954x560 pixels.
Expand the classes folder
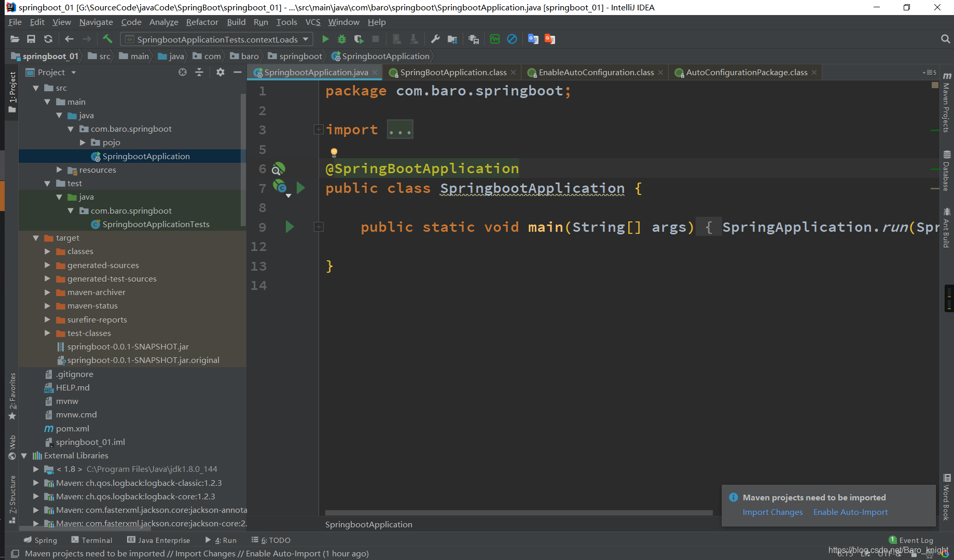pyautogui.click(x=47, y=251)
